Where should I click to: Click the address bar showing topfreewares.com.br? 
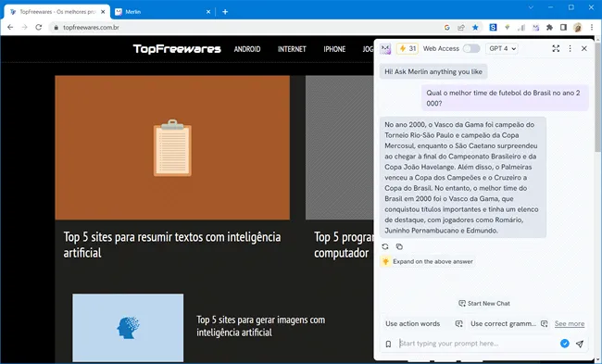click(245, 27)
